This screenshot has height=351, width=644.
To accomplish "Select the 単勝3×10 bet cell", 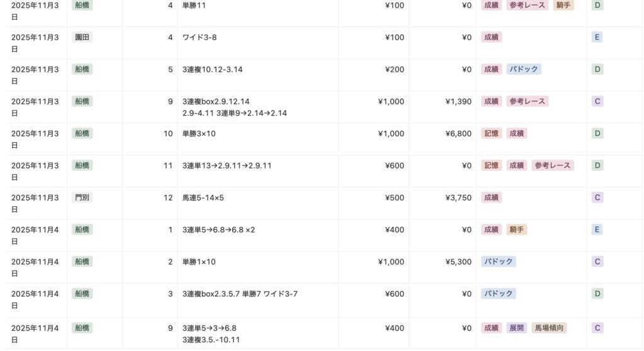I will click(199, 133).
